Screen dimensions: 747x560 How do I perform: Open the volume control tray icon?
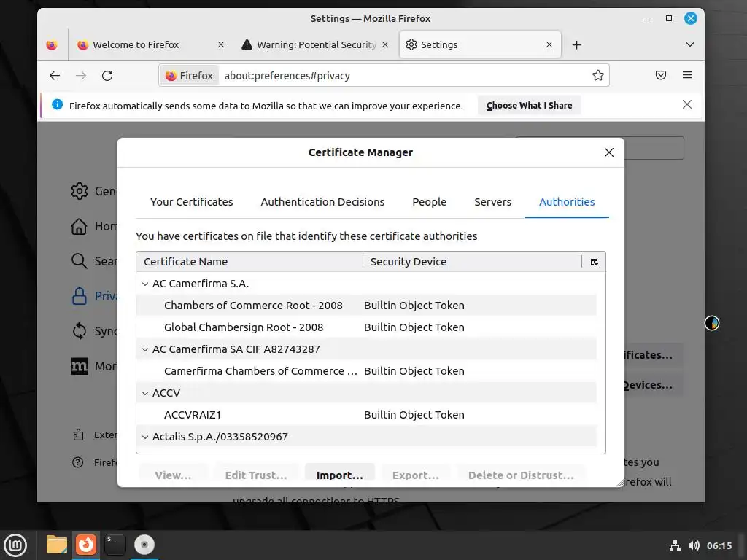pos(694,545)
